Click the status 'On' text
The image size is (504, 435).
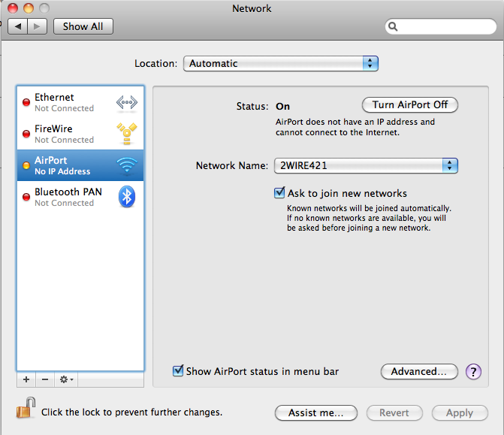(283, 107)
